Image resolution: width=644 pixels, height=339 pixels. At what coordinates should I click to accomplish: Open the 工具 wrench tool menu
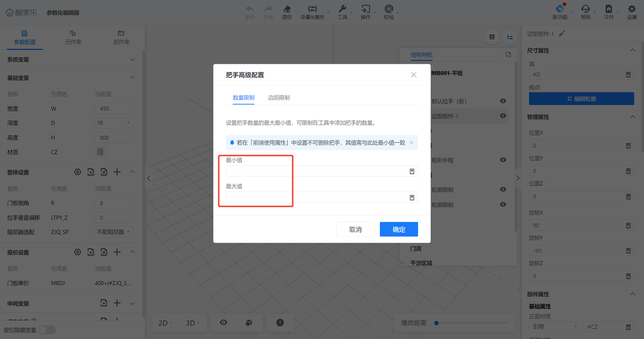tap(342, 9)
